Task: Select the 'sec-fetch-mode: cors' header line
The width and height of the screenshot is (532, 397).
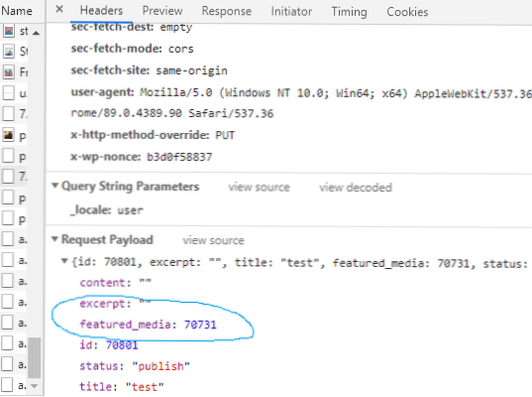Action: pyautogui.click(x=132, y=49)
